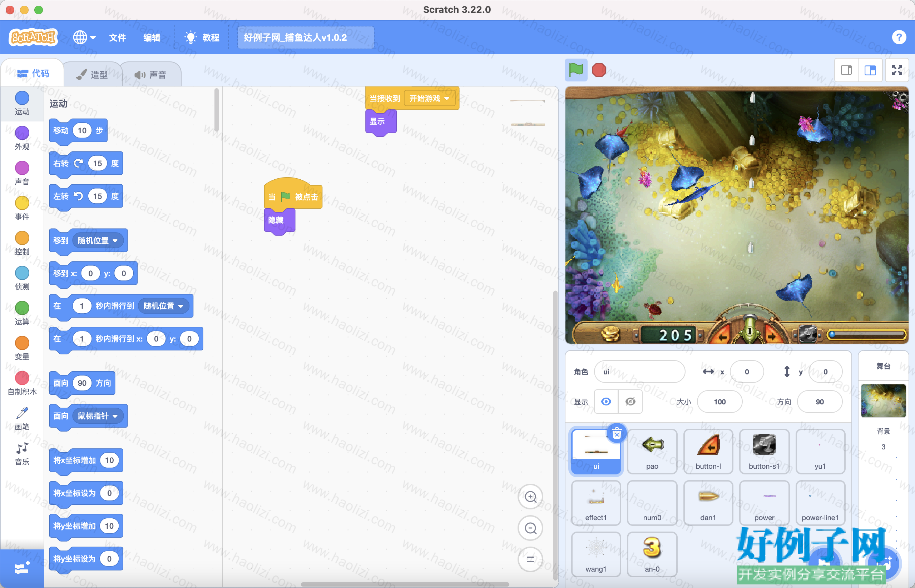Open the help question mark icon

coord(899,37)
